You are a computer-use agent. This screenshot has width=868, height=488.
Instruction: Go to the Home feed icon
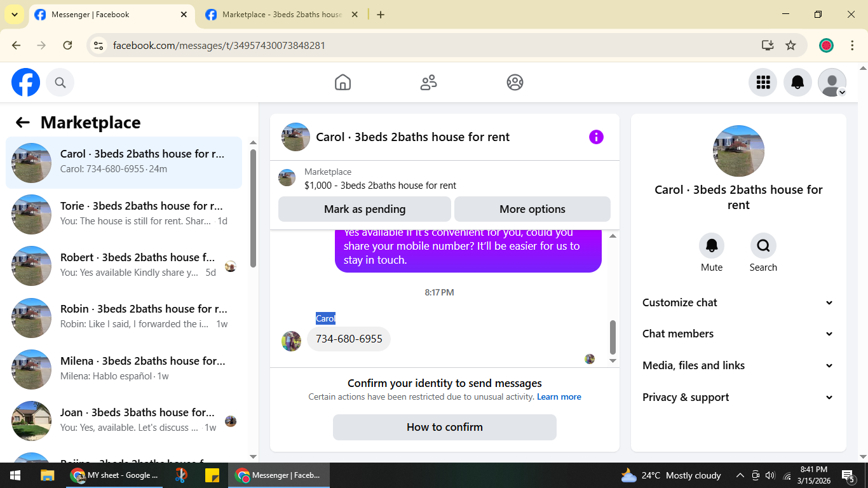(x=342, y=83)
